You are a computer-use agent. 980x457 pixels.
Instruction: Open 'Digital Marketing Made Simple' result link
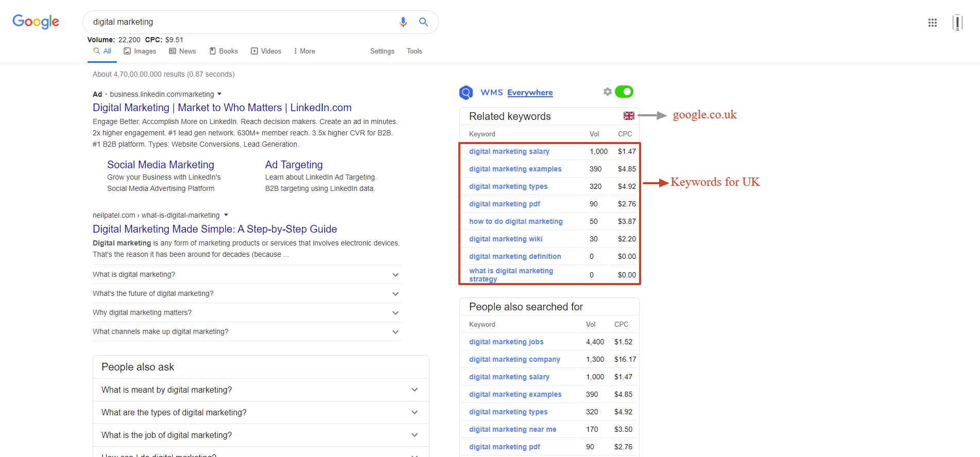(x=215, y=229)
